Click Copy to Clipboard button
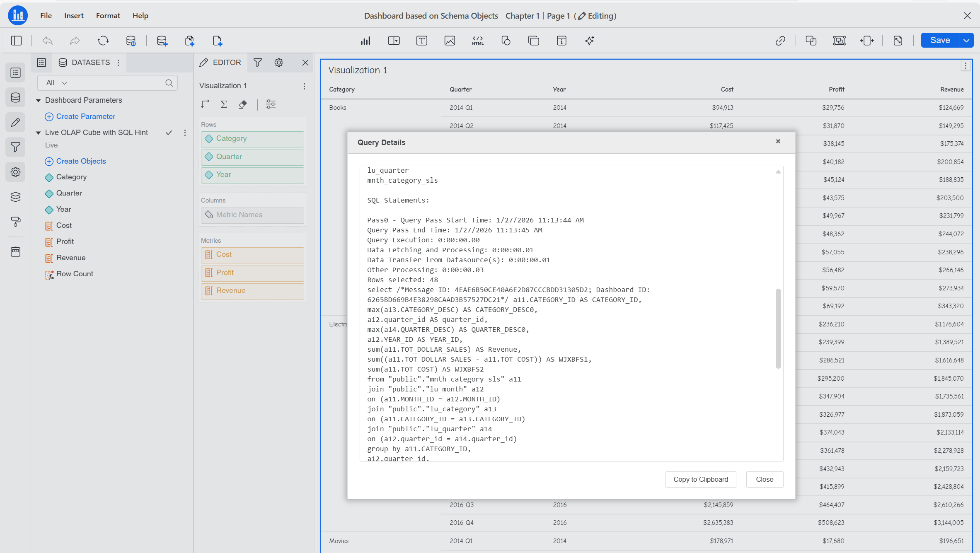 700,479
